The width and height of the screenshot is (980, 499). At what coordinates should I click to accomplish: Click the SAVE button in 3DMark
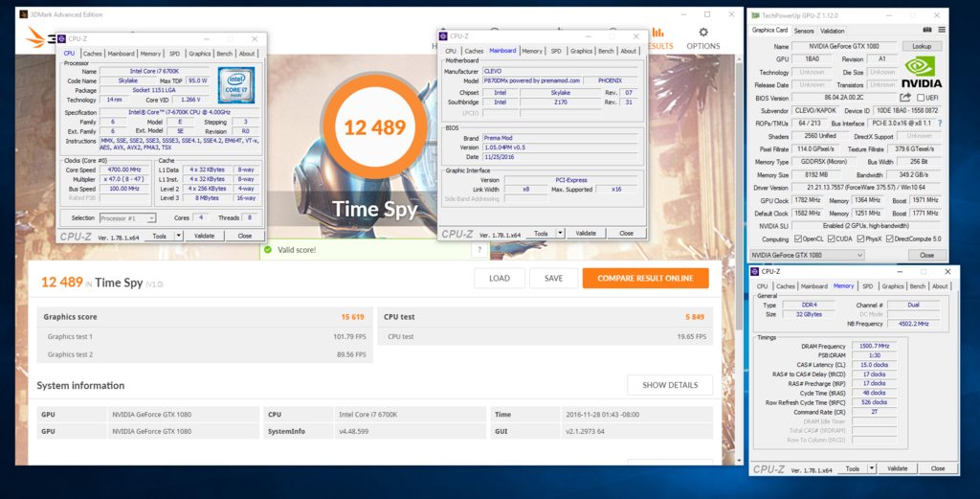point(553,279)
